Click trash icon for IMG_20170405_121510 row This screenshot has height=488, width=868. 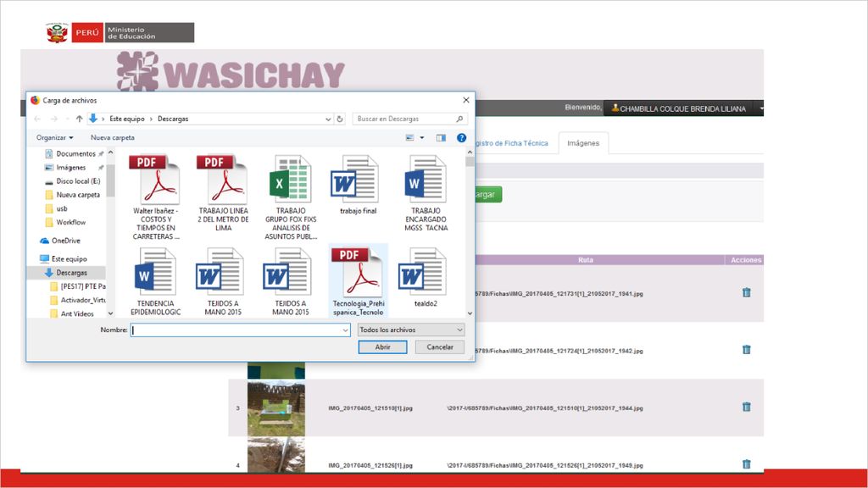(x=746, y=407)
